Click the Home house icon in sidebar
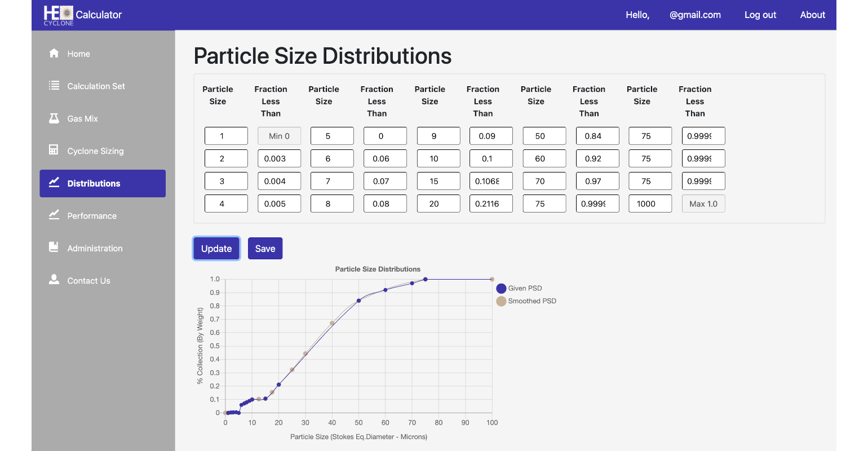 [x=54, y=54]
